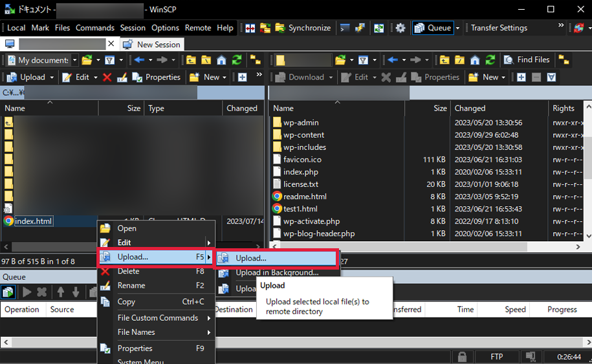592x364 pixels.
Task: Open session in PuTTY icon
Action: coord(360,28)
